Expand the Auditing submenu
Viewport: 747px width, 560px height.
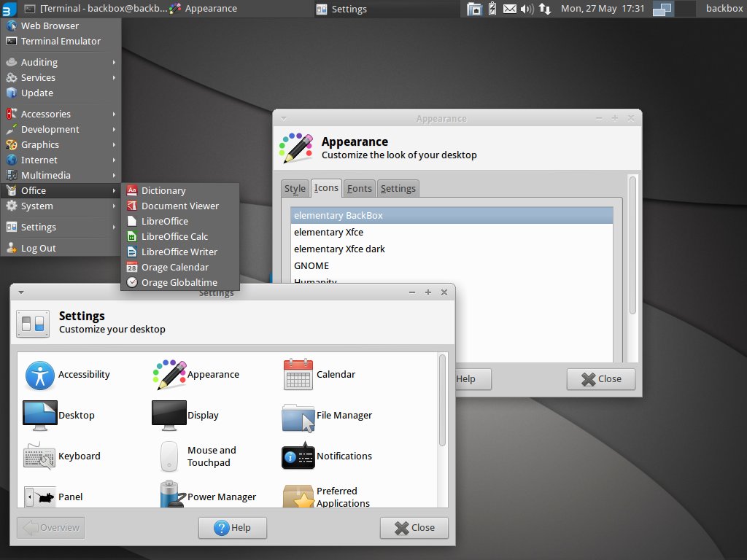pyautogui.click(x=61, y=62)
